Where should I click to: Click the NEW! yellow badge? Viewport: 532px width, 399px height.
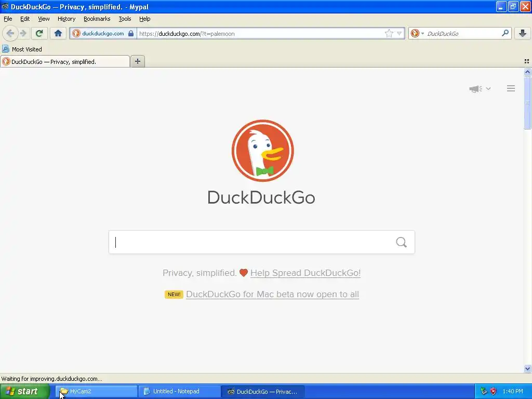click(x=174, y=294)
